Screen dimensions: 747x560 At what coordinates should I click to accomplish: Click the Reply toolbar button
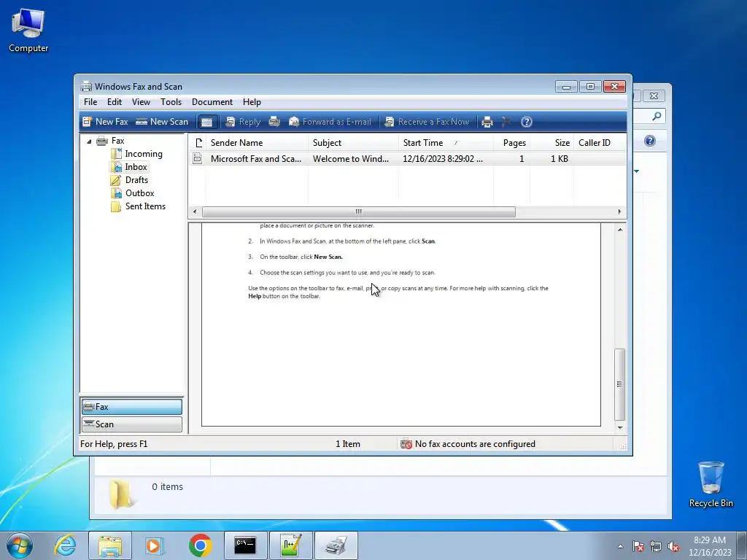coord(243,122)
